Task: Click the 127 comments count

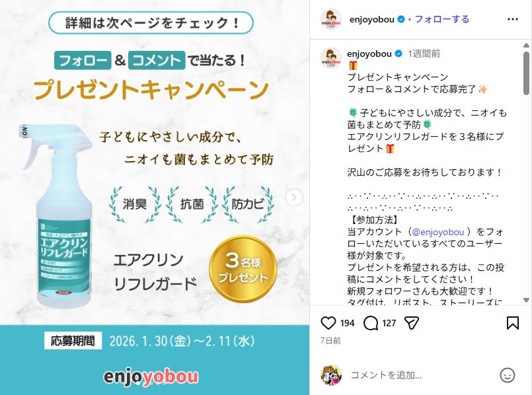Action: click(x=389, y=323)
